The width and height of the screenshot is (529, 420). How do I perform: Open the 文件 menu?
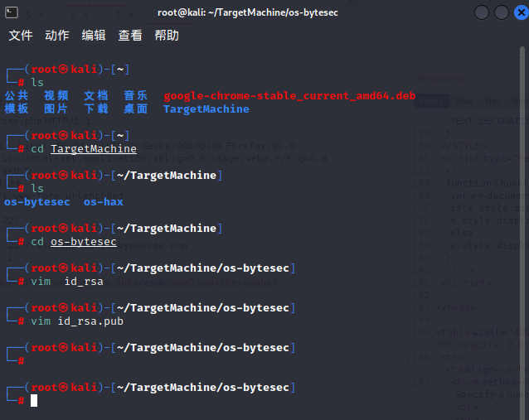21,35
